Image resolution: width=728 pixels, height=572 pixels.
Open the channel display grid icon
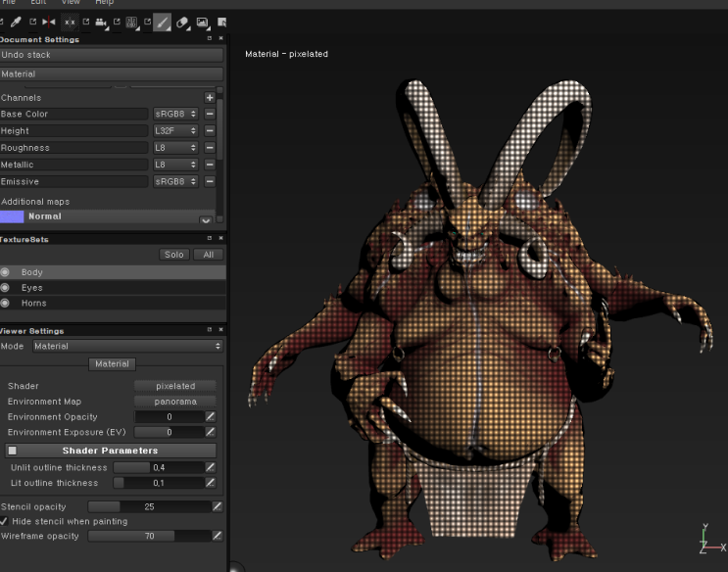point(131,22)
